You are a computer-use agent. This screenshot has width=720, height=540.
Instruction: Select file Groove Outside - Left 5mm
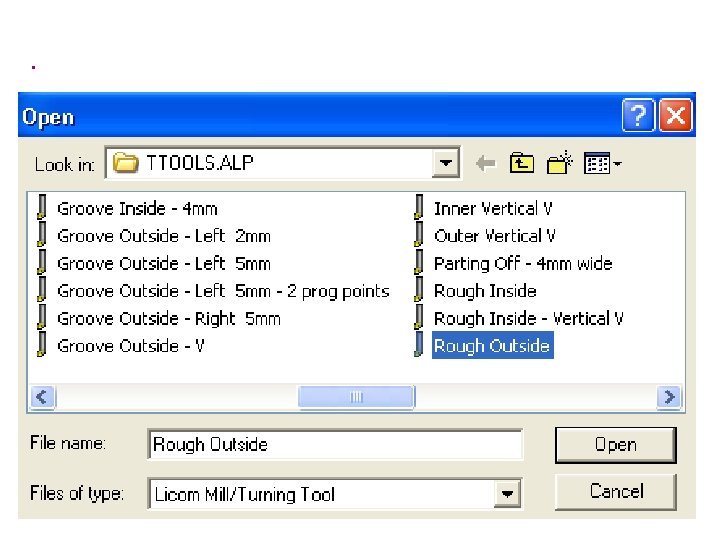pos(164,264)
